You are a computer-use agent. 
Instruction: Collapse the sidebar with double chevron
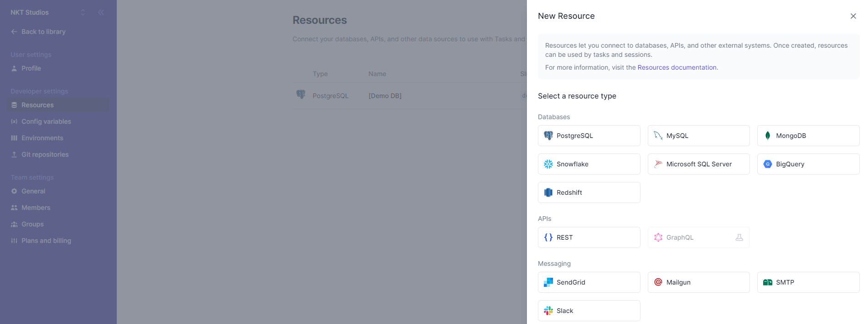click(101, 12)
